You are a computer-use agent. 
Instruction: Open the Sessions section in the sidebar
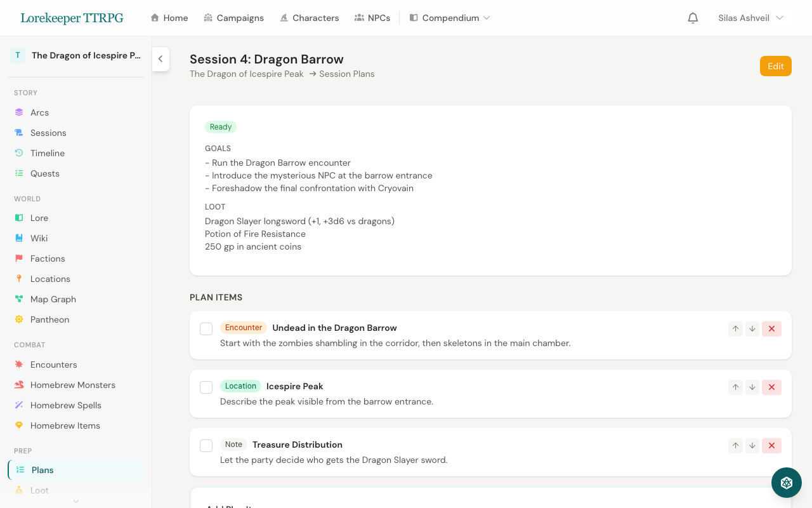click(x=48, y=133)
